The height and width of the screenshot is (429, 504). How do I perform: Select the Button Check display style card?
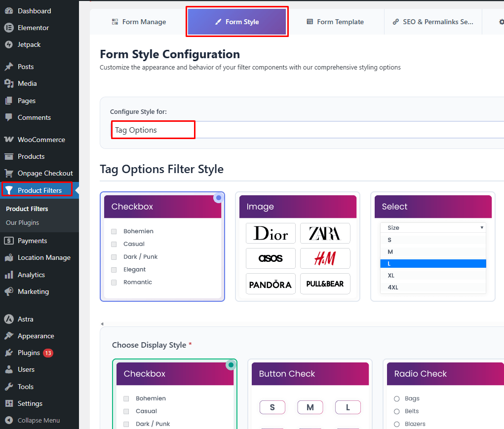310,395
